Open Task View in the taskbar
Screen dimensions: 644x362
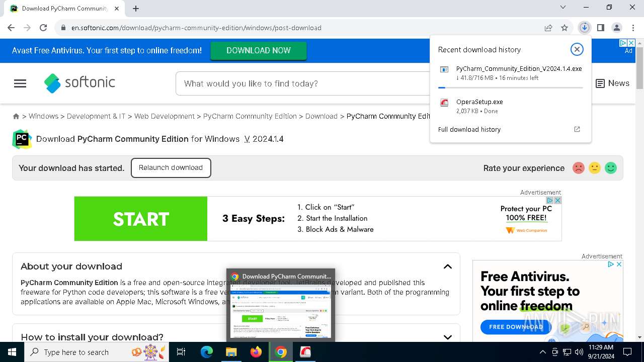pyautogui.click(x=181, y=352)
